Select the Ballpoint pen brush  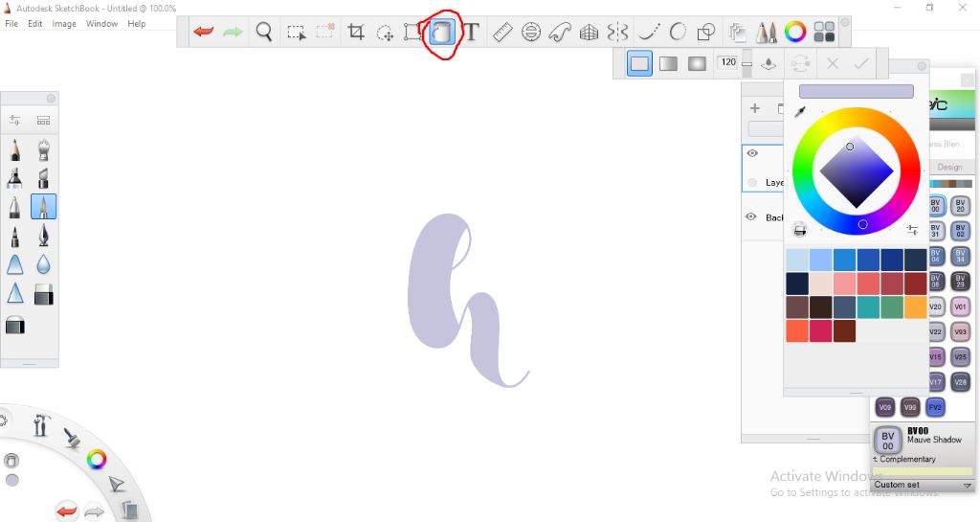point(15,207)
